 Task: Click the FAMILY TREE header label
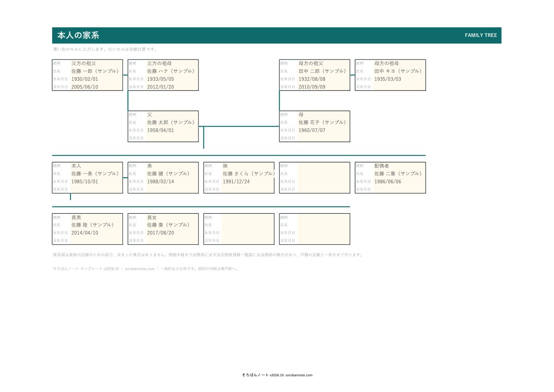pyautogui.click(x=481, y=36)
